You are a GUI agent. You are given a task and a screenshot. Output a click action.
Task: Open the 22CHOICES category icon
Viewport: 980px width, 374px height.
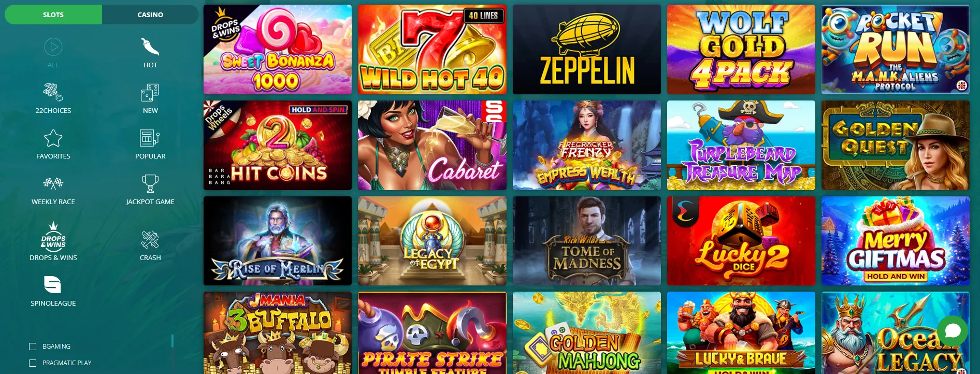click(53, 93)
